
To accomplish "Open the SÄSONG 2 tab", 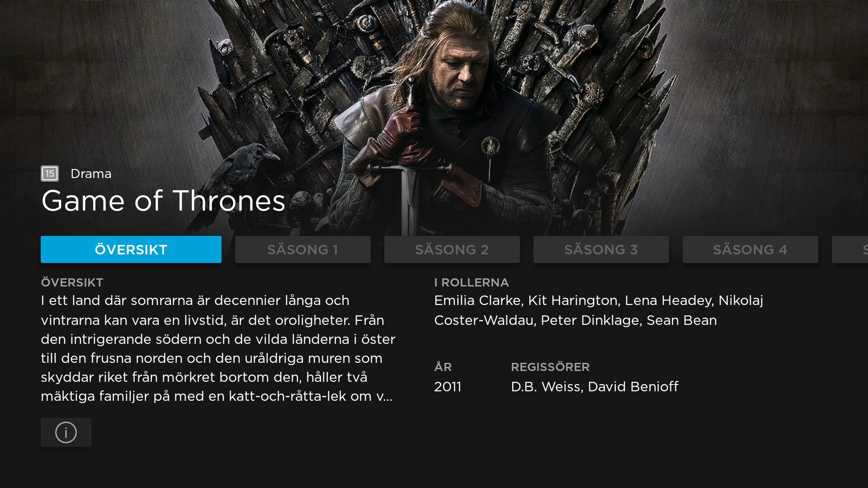I will [x=452, y=249].
